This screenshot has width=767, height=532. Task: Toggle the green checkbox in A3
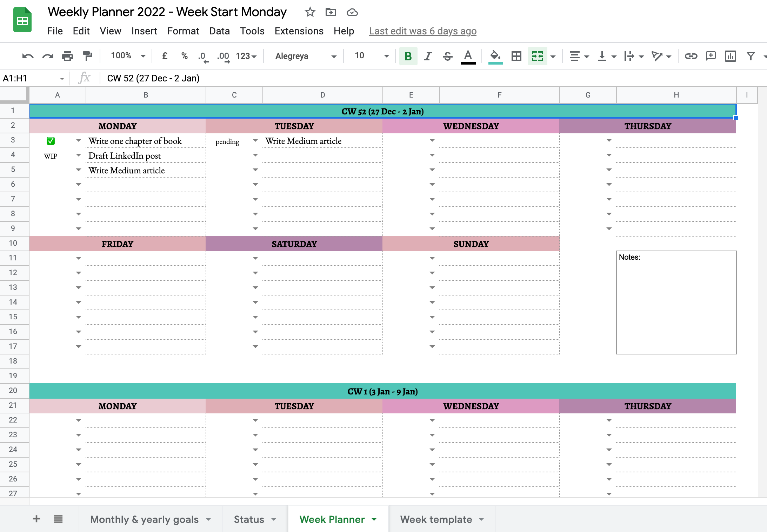[51, 141]
